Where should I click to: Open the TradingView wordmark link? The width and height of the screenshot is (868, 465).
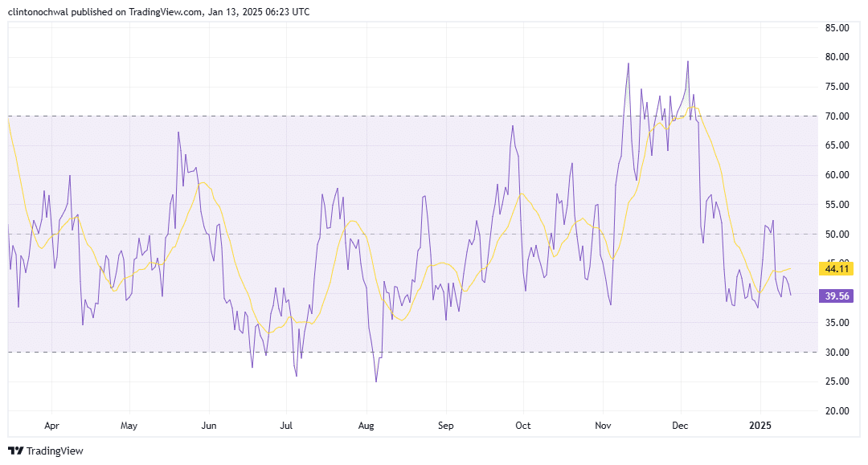tap(55, 451)
